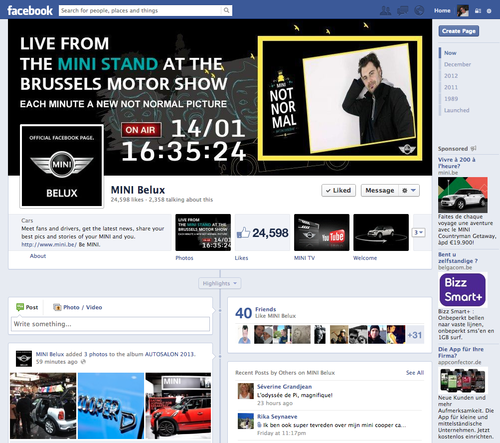Open See All recent posts link
The image size is (500, 443).
(415, 372)
